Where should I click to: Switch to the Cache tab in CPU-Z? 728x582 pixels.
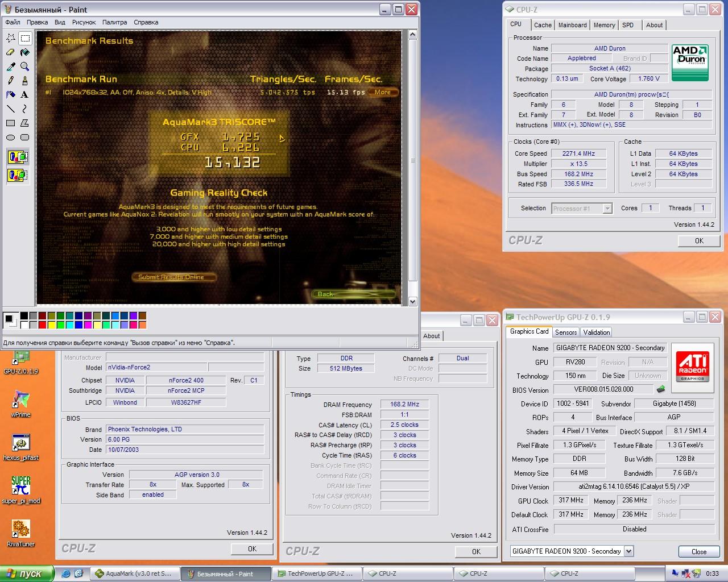tap(543, 25)
